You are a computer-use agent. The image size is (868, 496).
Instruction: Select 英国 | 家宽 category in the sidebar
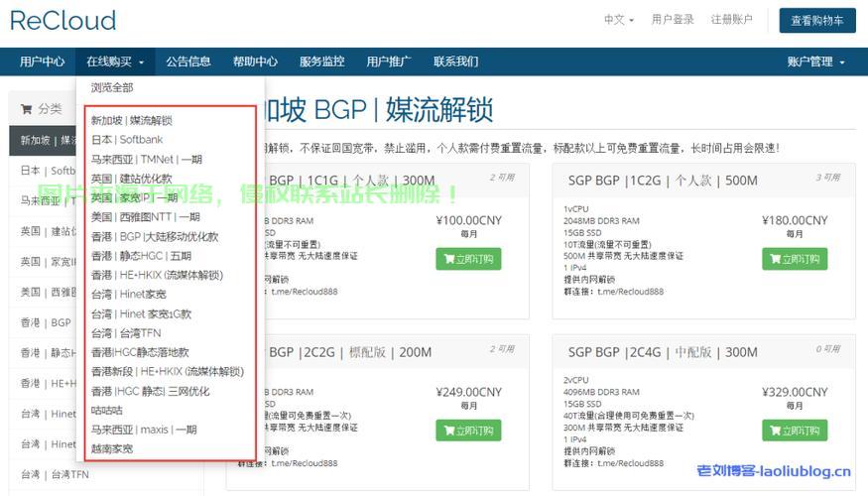coord(44,262)
